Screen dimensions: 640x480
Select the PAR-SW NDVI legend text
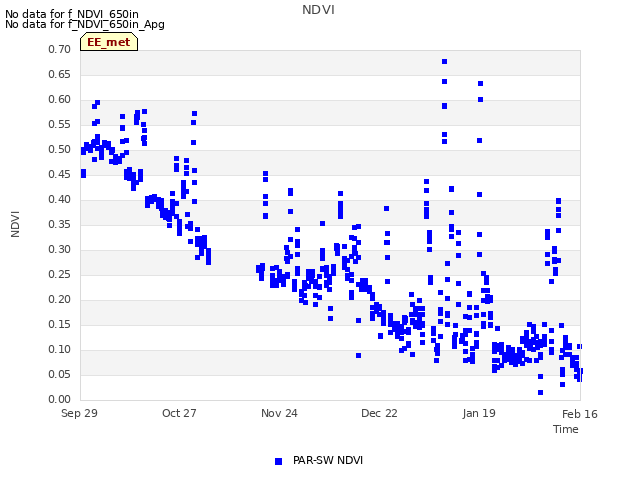pos(328,460)
